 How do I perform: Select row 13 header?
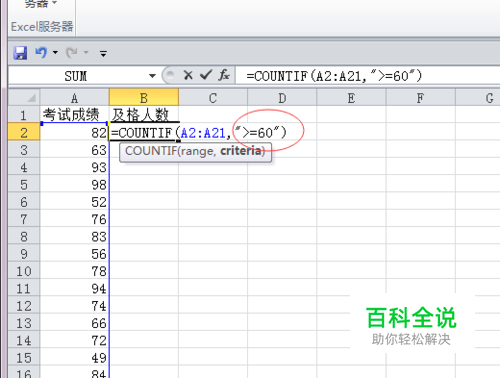[24, 323]
